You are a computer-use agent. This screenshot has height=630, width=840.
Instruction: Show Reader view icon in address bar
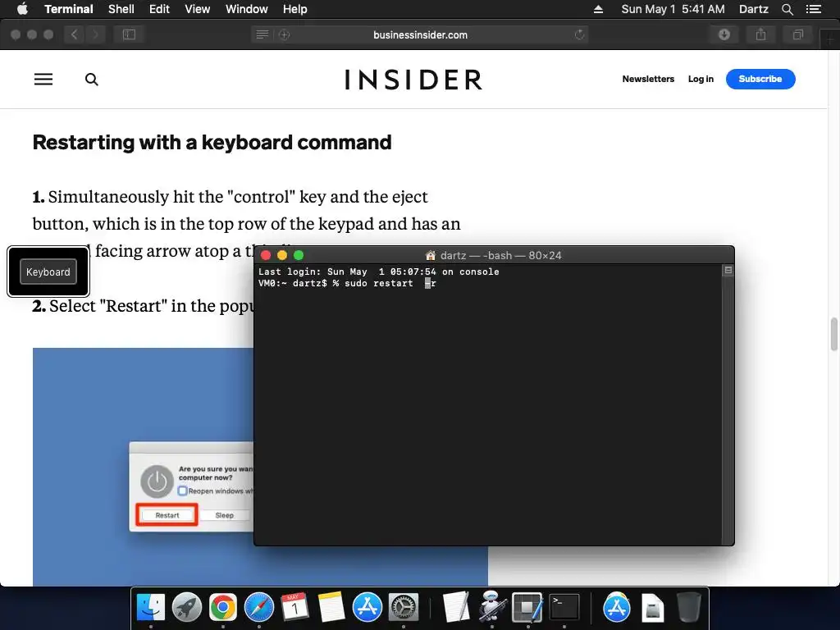tap(262, 34)
